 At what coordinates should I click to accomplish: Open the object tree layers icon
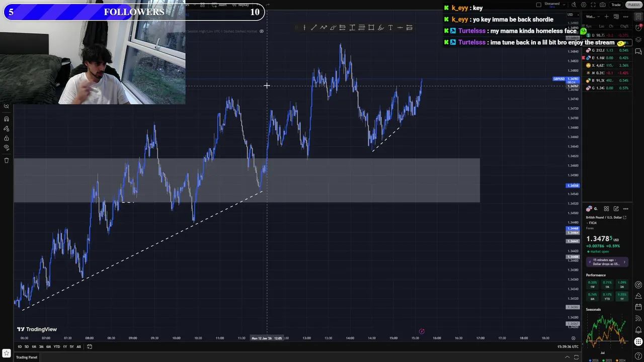[x=638, y=40]
